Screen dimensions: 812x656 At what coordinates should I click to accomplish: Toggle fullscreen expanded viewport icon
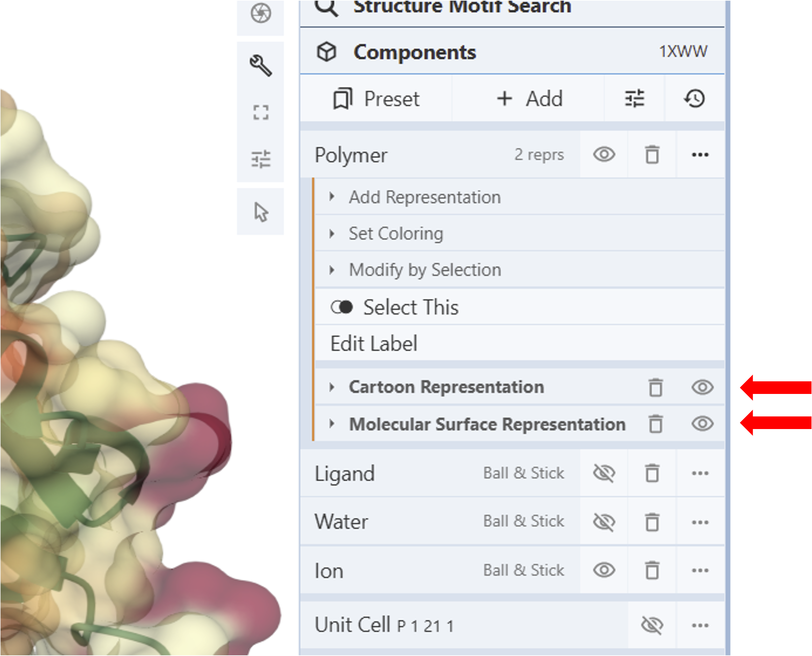click(x=261, y=112)
